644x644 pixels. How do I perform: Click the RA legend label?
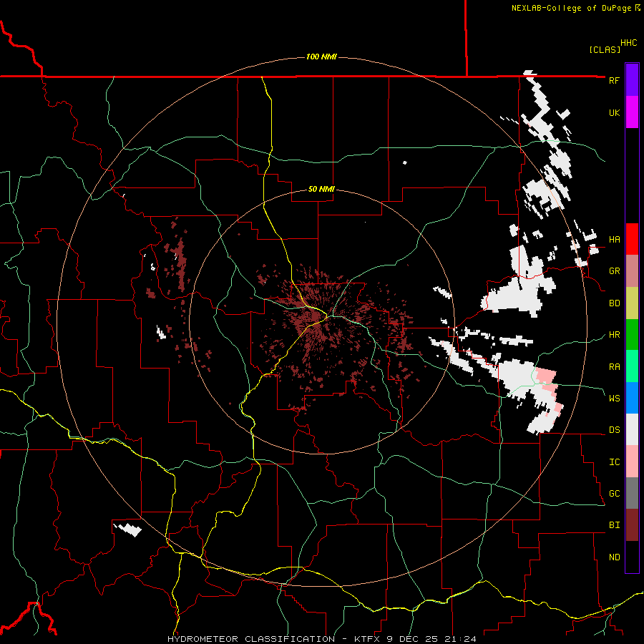[614, 367]
